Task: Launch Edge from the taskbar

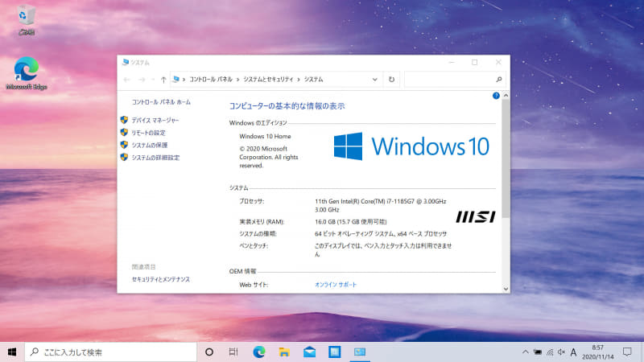Action: coord(258,352)
